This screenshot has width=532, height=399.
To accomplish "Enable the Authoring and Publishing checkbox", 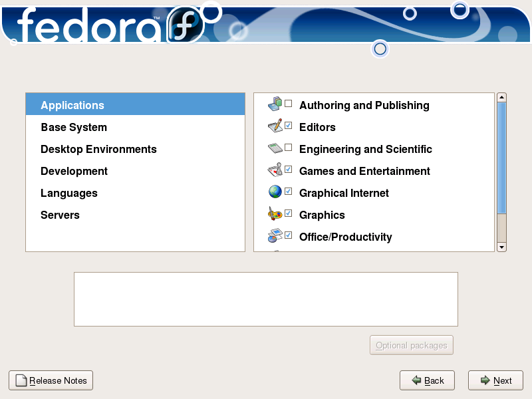I will click(x=289, y=104).
